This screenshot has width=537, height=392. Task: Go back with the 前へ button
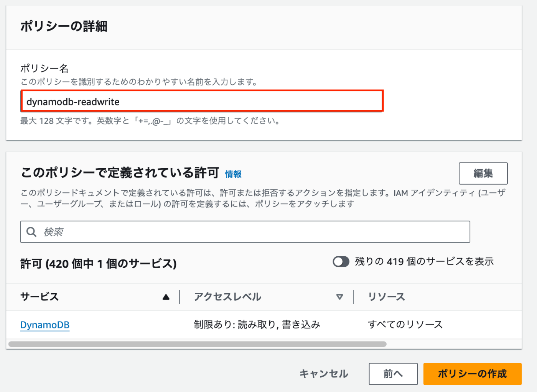[393, 374]
